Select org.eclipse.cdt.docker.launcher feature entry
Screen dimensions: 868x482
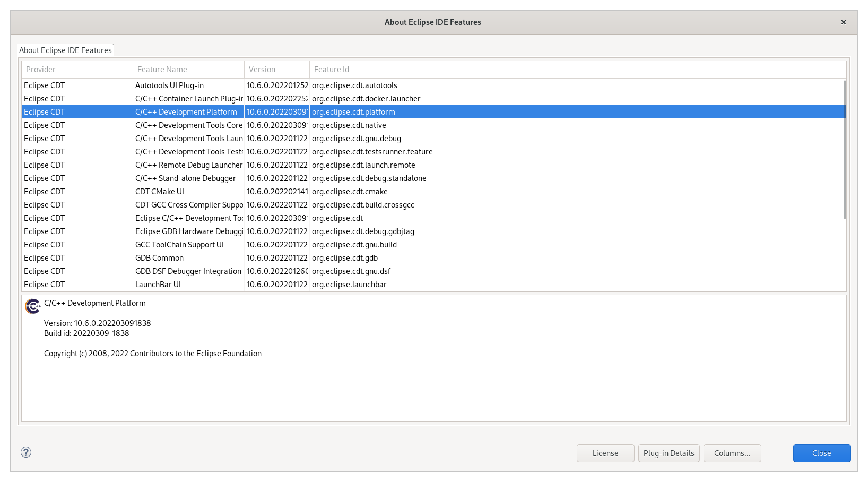[x=366, y=99]
